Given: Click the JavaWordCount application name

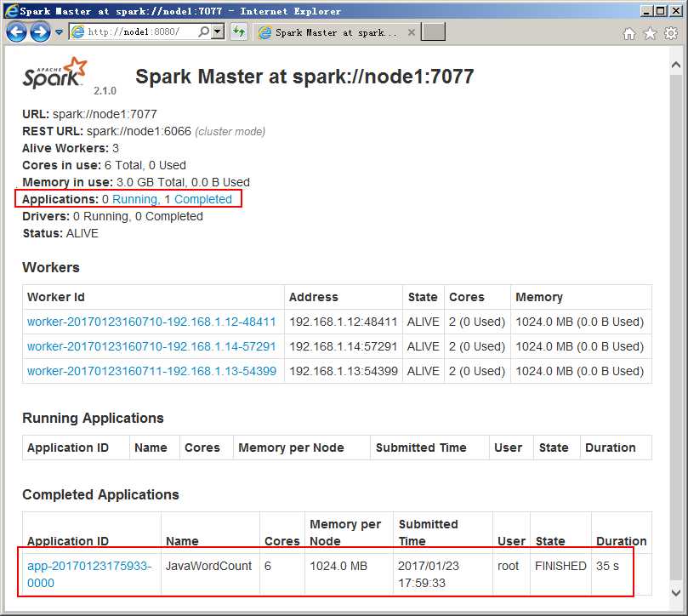Looking at the screenshot, I should [208, 566].
